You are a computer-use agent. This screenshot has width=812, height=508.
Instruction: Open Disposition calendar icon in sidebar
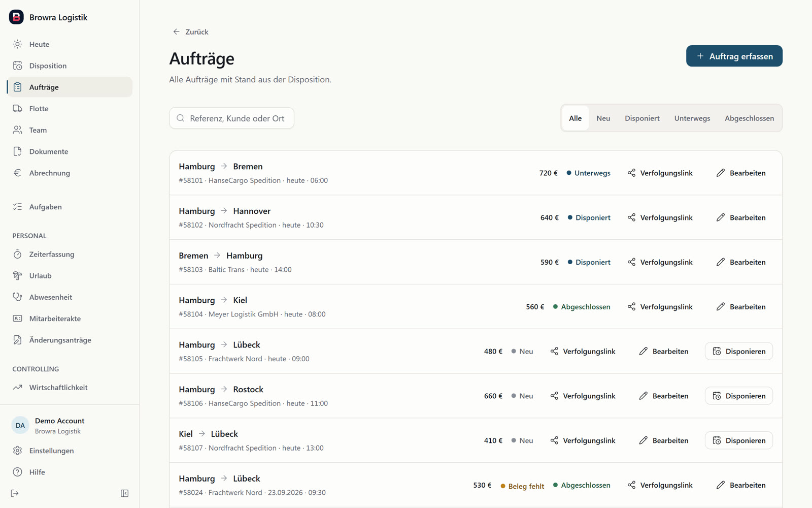coord(18,66)
